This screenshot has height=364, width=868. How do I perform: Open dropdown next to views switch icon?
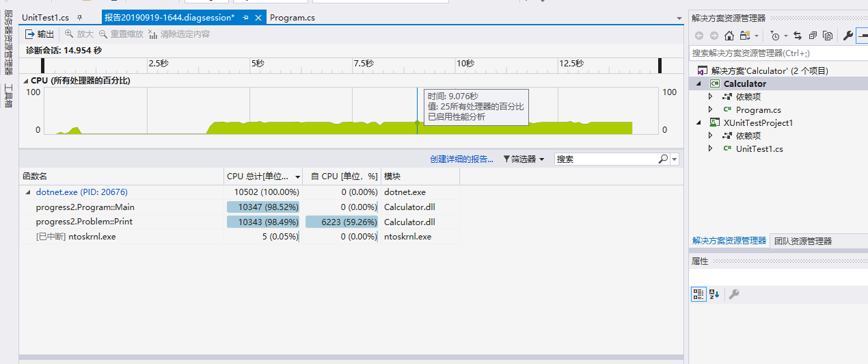(x=756, y=36)
